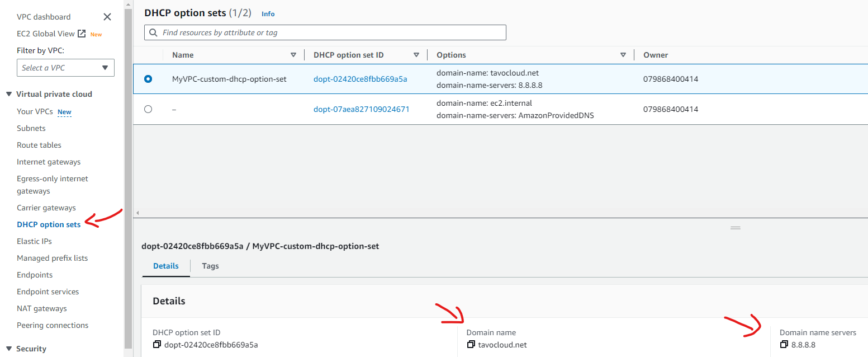868x357 pixels.
Task: Open the Info link beside DHCP option sets
Action: tap(268, 13)
